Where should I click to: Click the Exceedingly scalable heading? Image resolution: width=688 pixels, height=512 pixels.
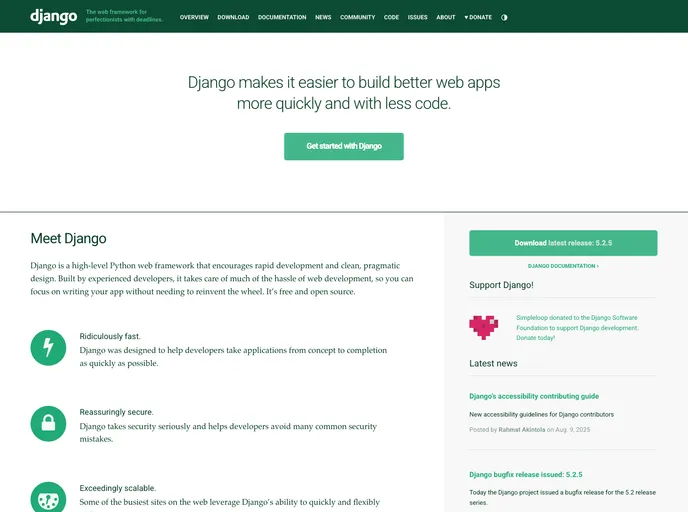coord(118,488)
